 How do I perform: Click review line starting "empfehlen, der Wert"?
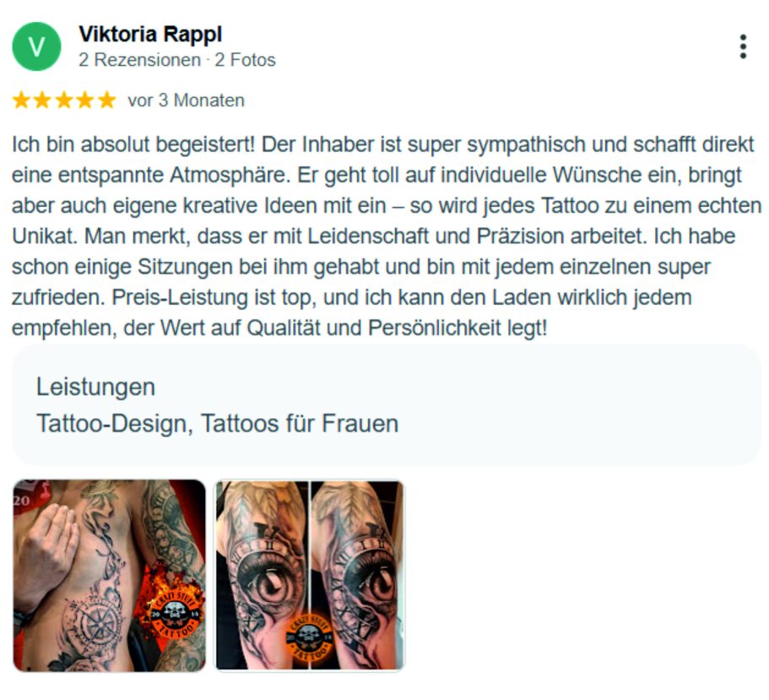[279, 328]
